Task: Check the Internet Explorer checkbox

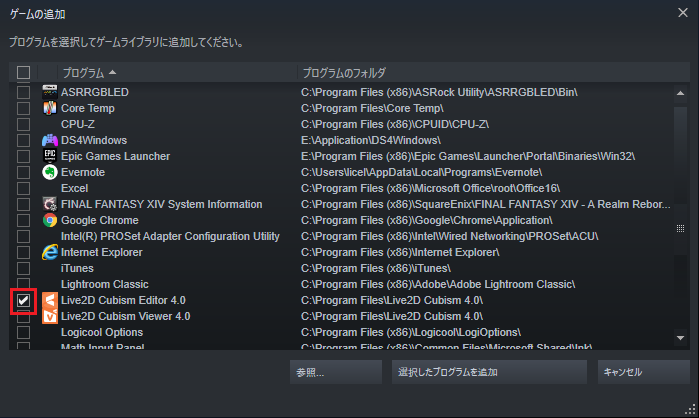Action: (23, 252)
